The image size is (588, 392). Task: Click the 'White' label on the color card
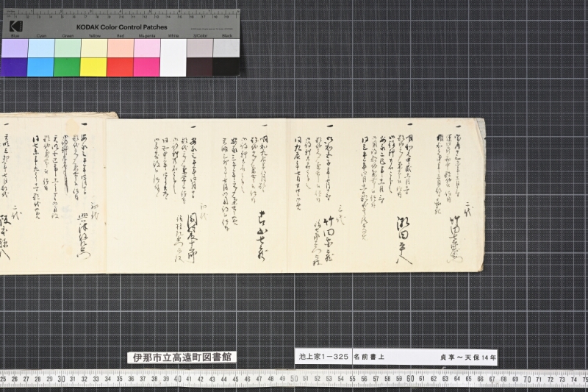point(173,36)
